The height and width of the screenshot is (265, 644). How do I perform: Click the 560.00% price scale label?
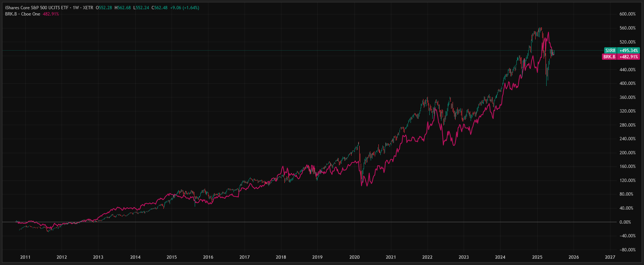(x=627, y=28)
